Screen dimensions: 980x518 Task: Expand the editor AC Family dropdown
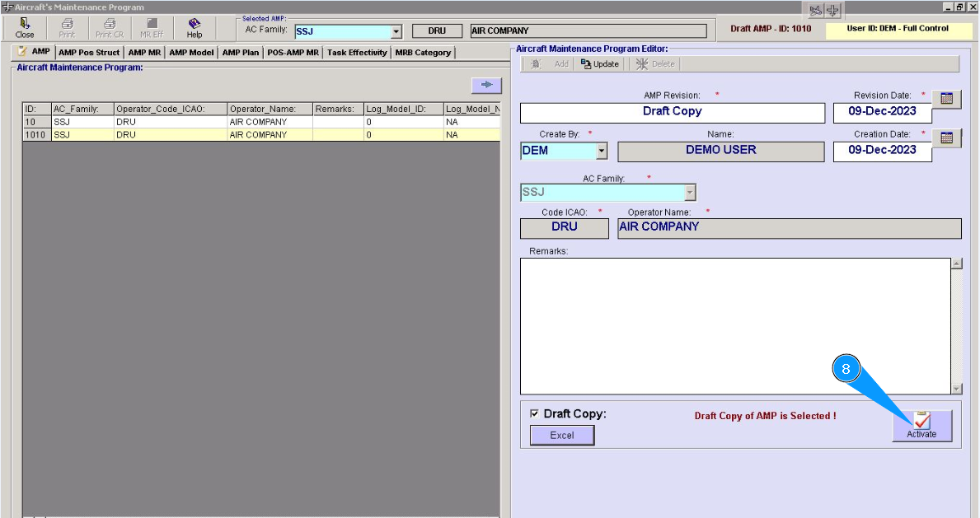[x=690, y=193]
